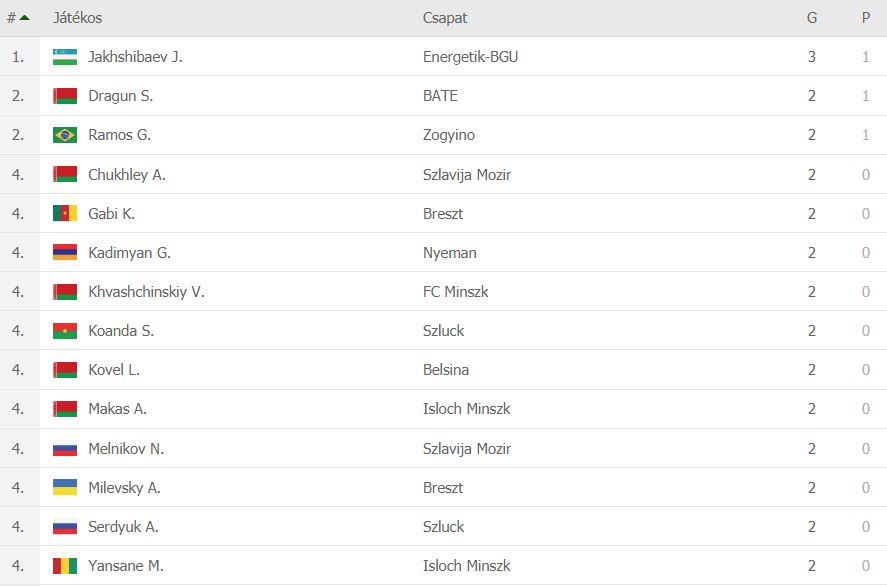Select player Khvashchinskiy V.
This screenshot has width=887, height=586.
coord(146,291)
